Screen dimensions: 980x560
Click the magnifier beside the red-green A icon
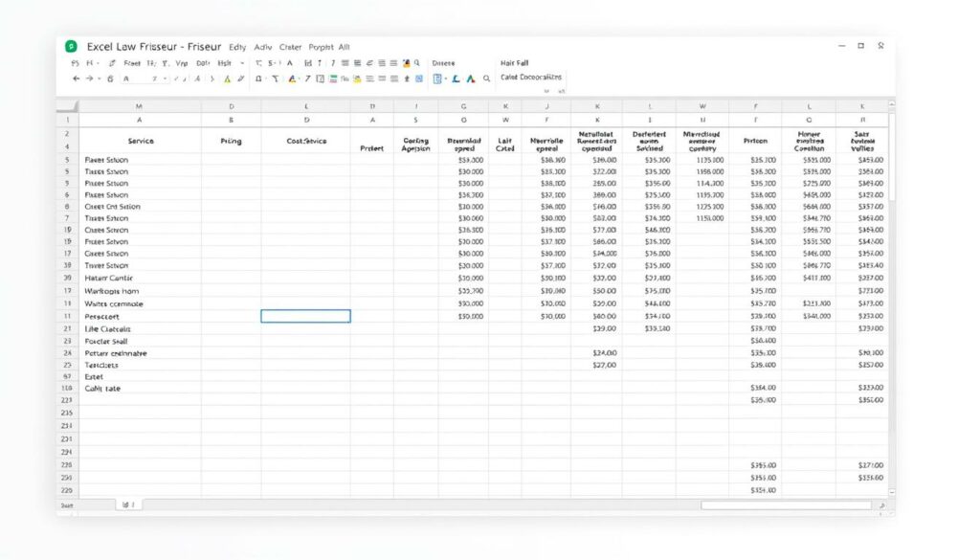[486, 78]
